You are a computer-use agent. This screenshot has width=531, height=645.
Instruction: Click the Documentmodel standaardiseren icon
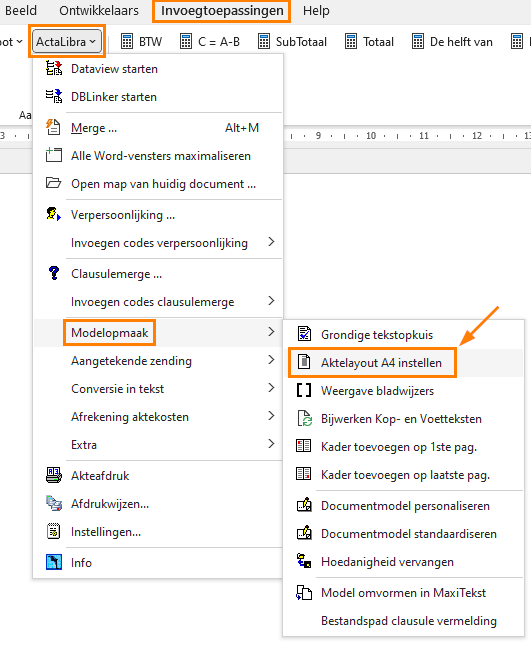point(304,533)
